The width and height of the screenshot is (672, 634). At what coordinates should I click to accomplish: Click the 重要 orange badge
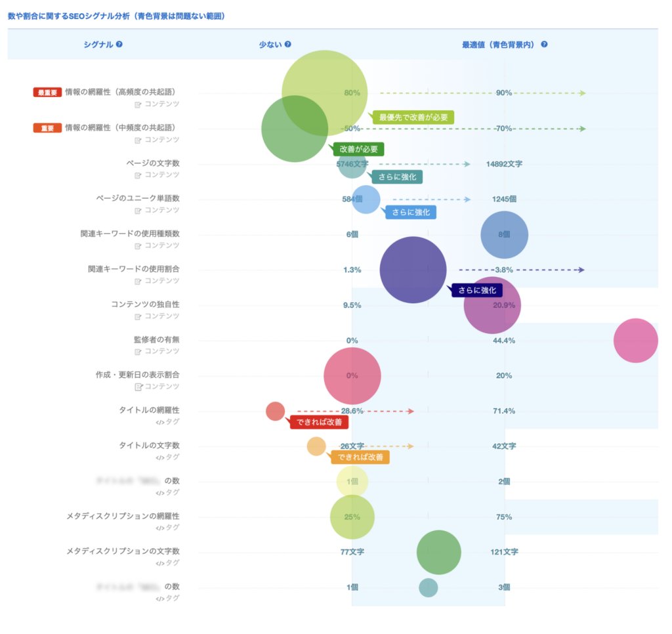[47, 128]
